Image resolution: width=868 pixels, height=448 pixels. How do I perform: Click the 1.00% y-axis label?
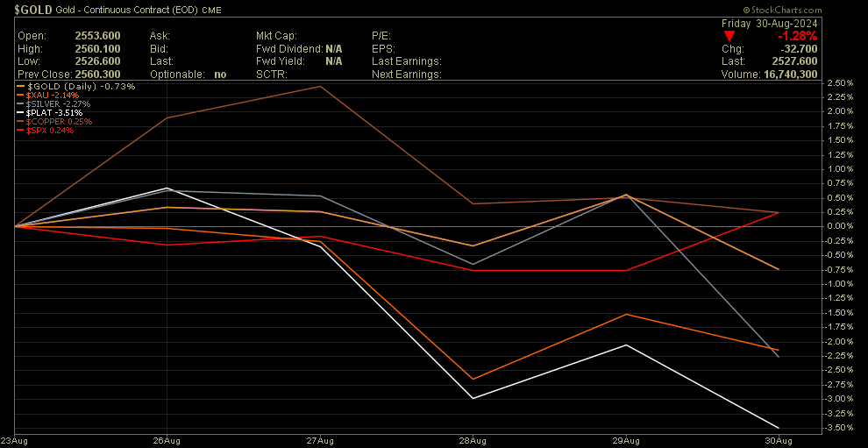(841, 169)
